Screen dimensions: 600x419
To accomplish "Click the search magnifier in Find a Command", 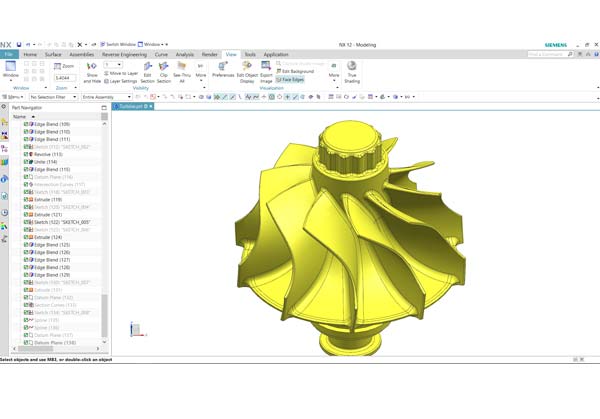I will [570, 54].
